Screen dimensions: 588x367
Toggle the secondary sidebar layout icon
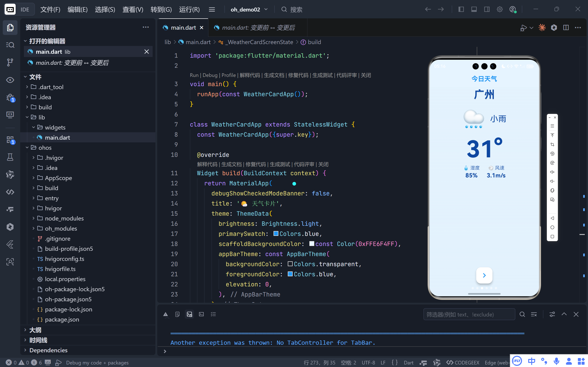(487, 9)
